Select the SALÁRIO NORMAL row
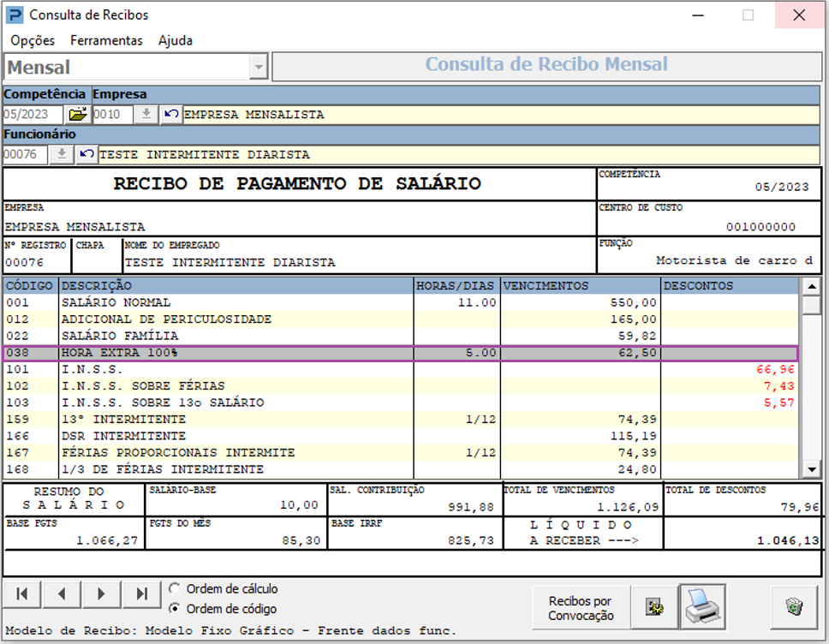 tap(401, 302)
